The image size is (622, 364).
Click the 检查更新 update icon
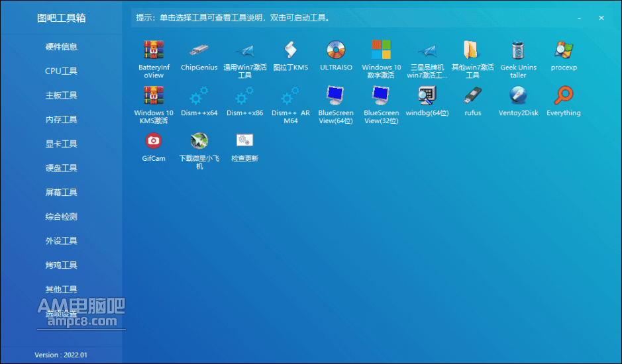pyautogui.click(x=244, y=140)
